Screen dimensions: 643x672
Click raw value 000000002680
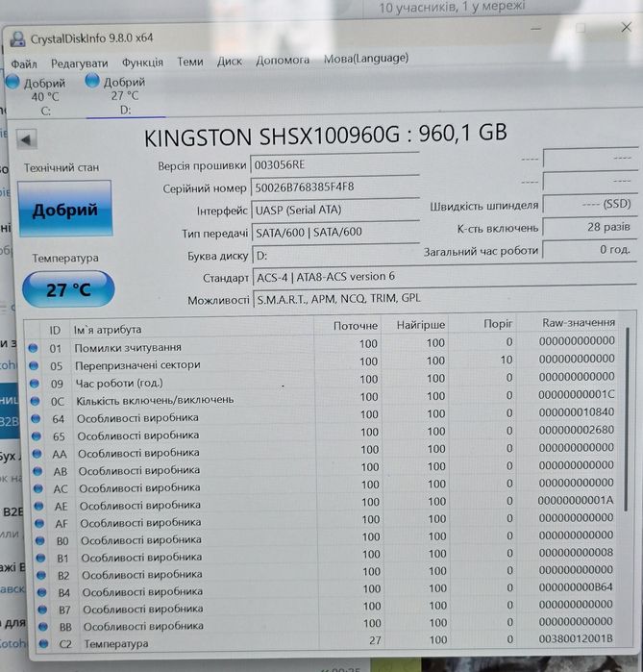pos(577,430)
